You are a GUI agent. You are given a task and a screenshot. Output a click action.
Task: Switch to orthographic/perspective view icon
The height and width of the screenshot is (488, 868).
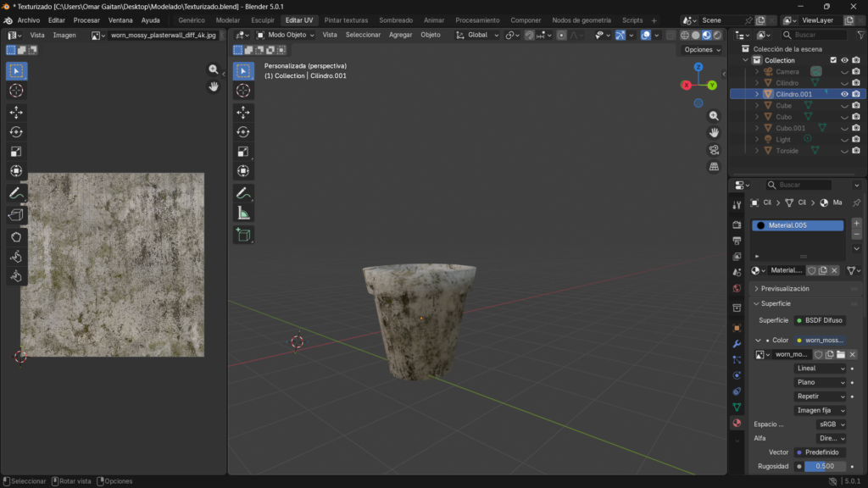click(x=714, y=167)
